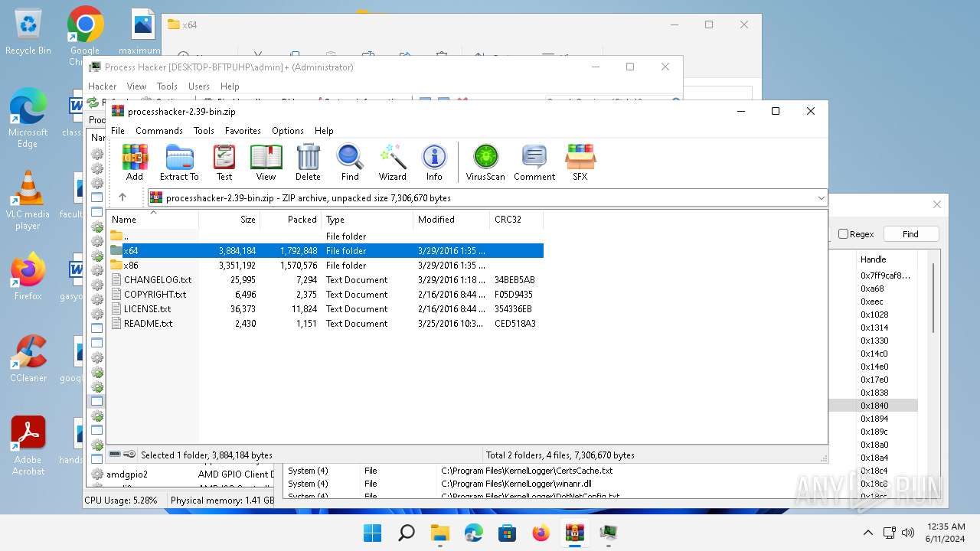Switch to WinRAR taskbar icon
The image size is (980, 551).
pyautogui.click(x=574, y=533)
